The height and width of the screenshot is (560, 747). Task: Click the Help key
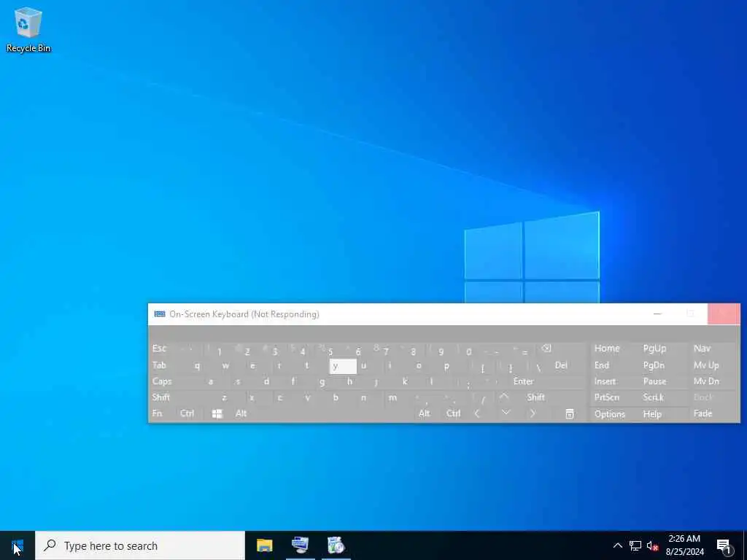(652, 414)
